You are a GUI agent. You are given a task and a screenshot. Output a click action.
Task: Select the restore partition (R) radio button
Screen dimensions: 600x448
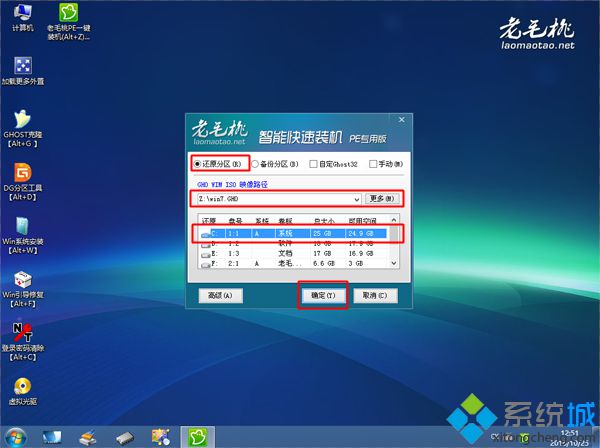(x=197, y=164)
